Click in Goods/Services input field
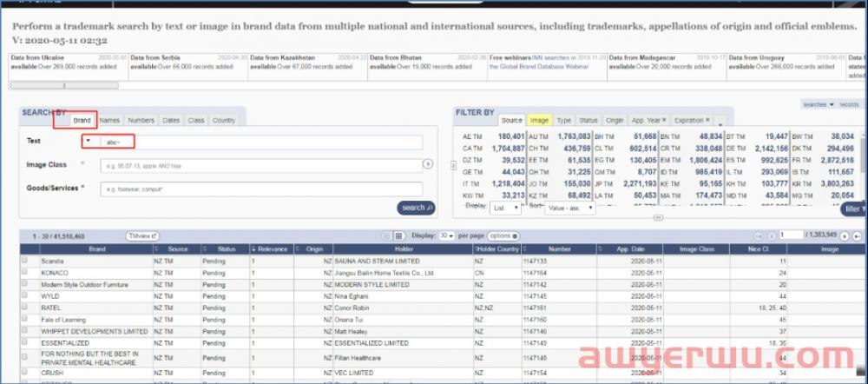The width and height of the screenshot is (868, 384). point(261,189)
